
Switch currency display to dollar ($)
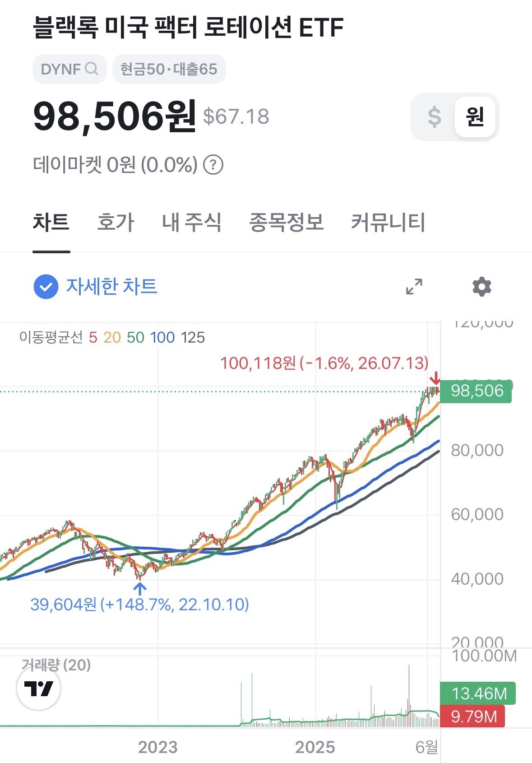point(434,117)
